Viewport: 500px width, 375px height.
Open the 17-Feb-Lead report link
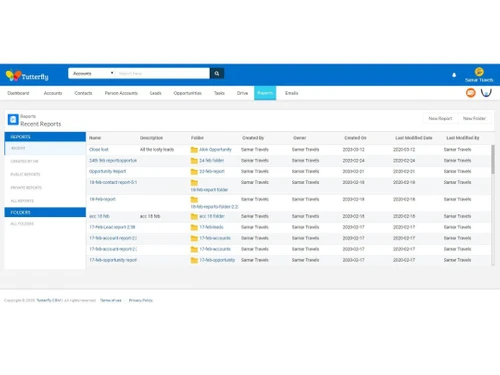(112, 227)
